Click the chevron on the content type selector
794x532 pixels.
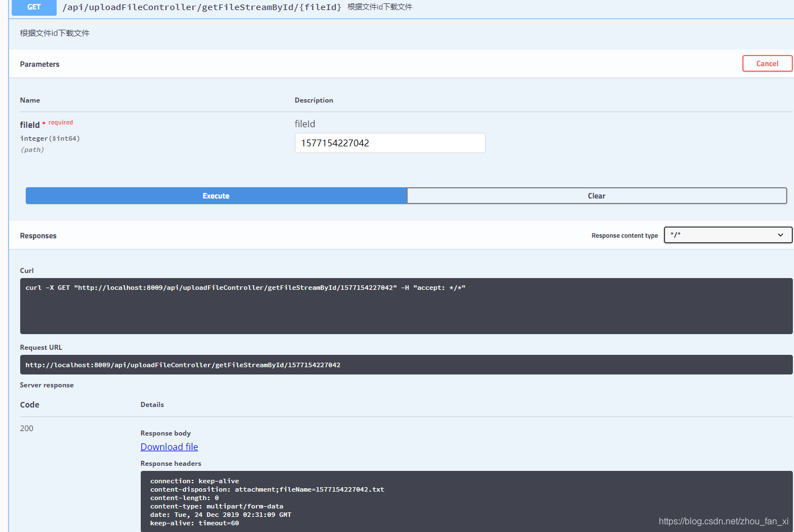click(781, 235)
